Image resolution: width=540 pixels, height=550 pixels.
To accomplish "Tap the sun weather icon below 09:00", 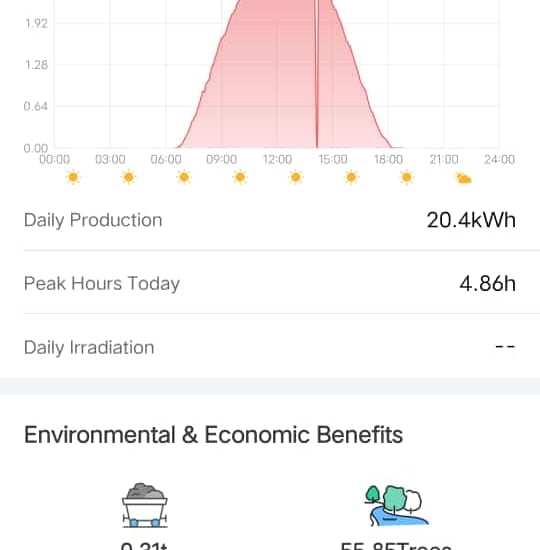I will 240,177.
